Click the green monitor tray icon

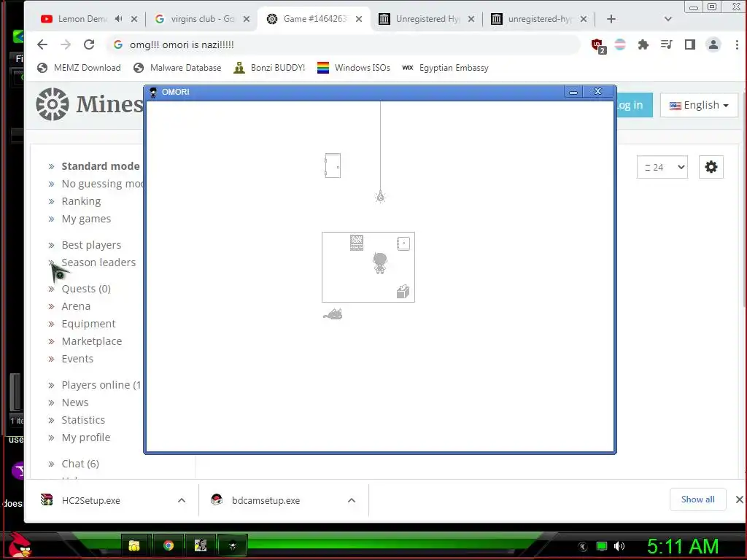pos(602,546)
